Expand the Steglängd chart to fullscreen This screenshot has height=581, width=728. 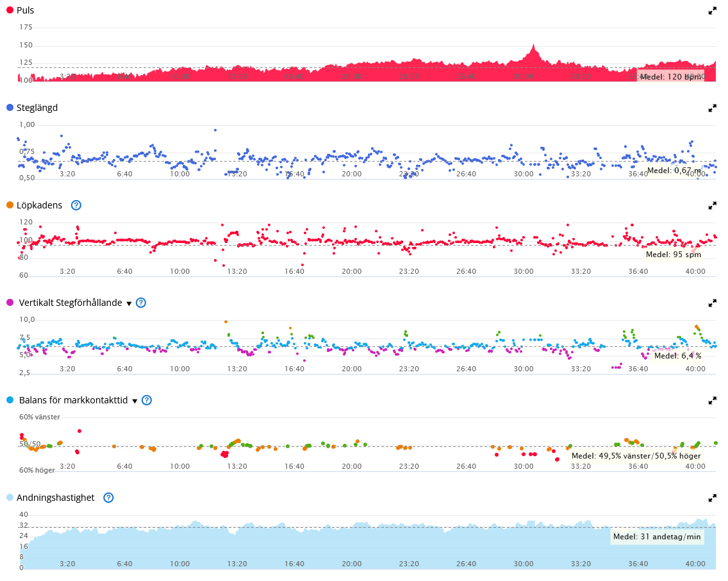(712, 108)
